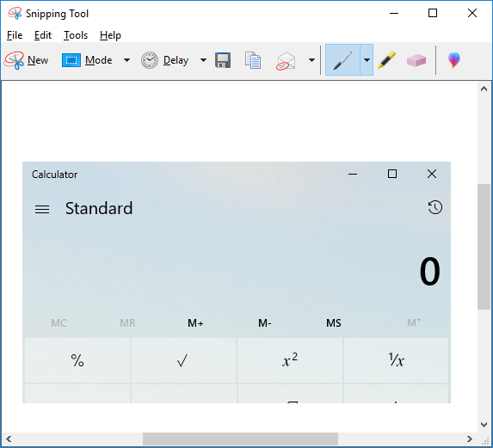This screenshot has height=448, width=493.
Task: Click the Calculator snip's minimize icon
Action: (x=353, y=174)
